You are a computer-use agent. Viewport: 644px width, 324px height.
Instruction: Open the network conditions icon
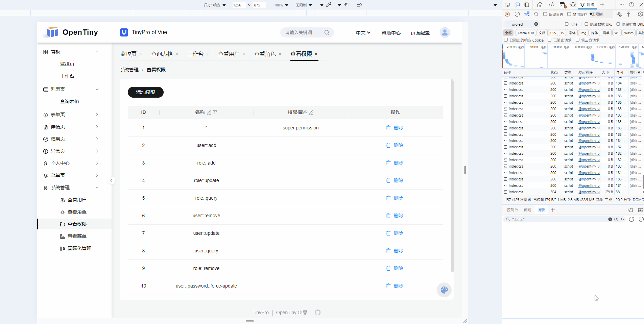click(x=619, y=14)
